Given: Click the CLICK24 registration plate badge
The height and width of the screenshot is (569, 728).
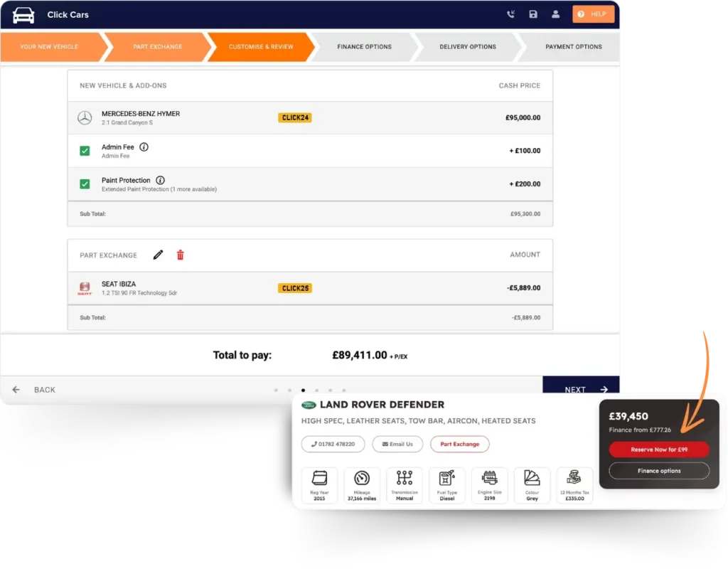Looking at the screenshot, I should [x=295, y=117].
